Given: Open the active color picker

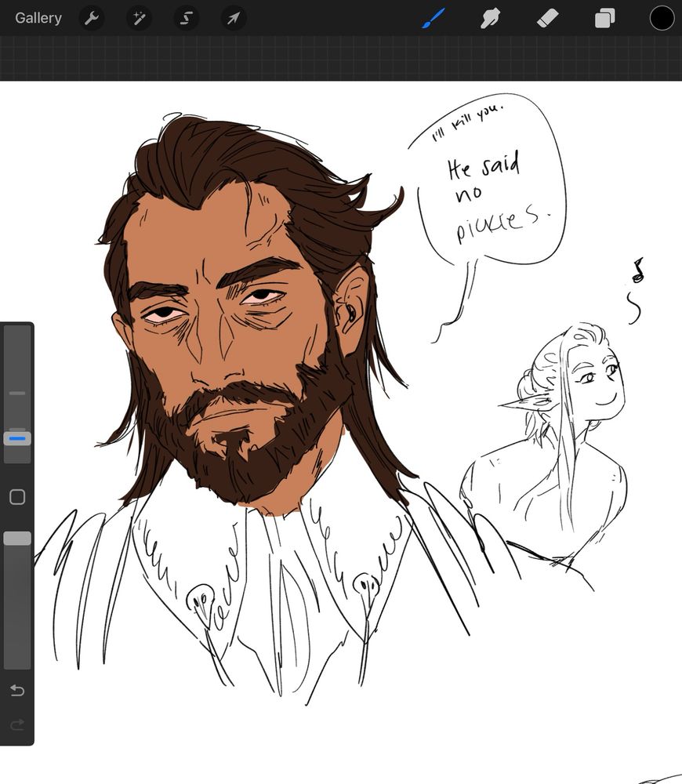Looking at the screenshot, I should 662,18.
